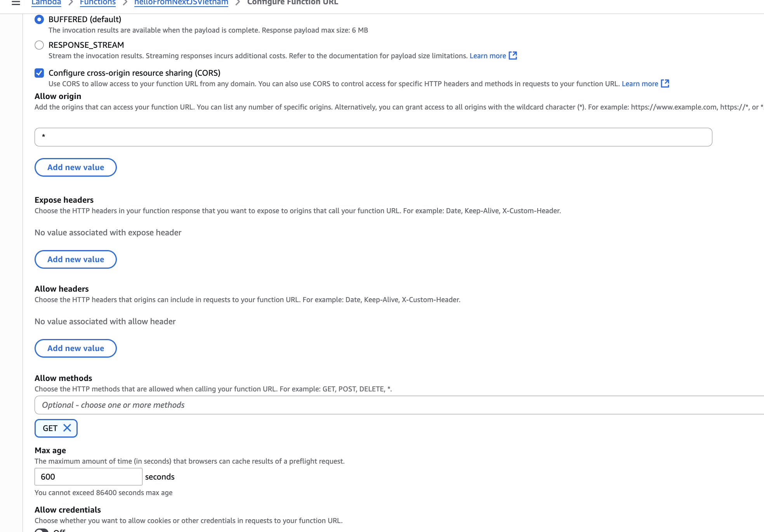Uncheck Configure cross-origin resource sharing checkbox
This screenshot has width=764, height=532.
[x=39, y=73]
